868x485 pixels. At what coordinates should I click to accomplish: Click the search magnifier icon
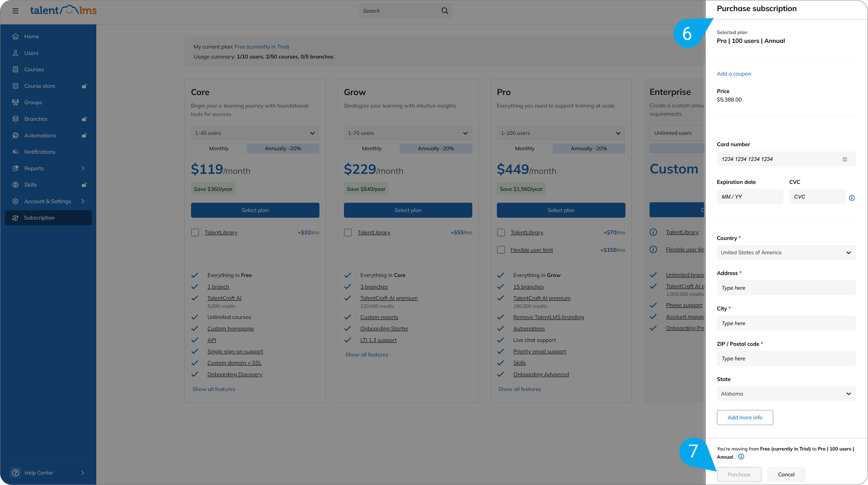pyautogui.click(x=445, y=11)
